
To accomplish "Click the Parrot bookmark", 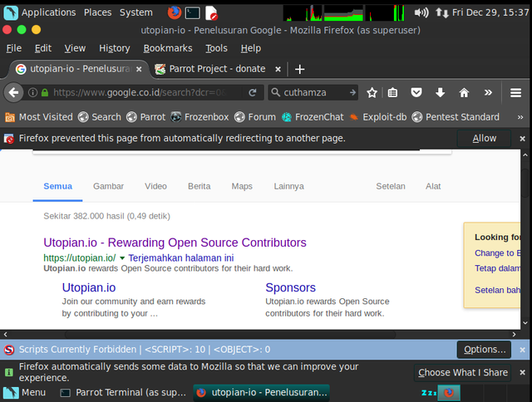I will pos(146,117).
